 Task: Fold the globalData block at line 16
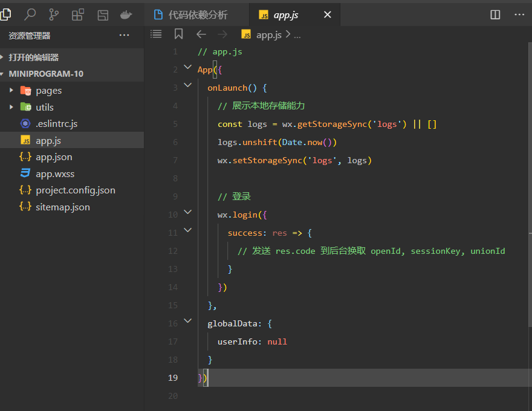point(187,321)
